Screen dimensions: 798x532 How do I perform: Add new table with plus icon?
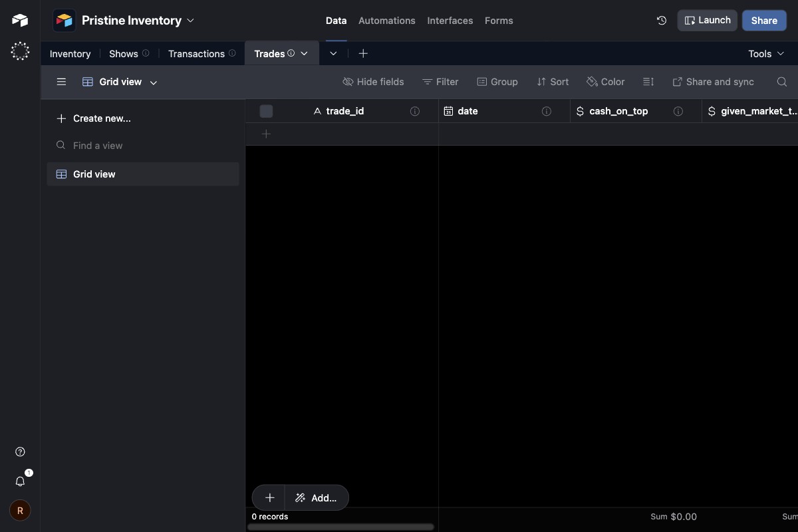point(363,53)
